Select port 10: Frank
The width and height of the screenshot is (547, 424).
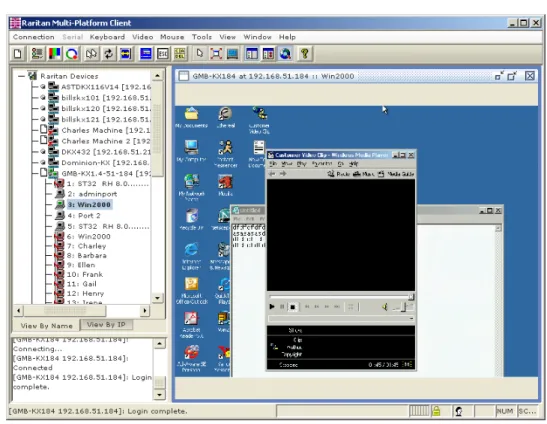(85, 274)
